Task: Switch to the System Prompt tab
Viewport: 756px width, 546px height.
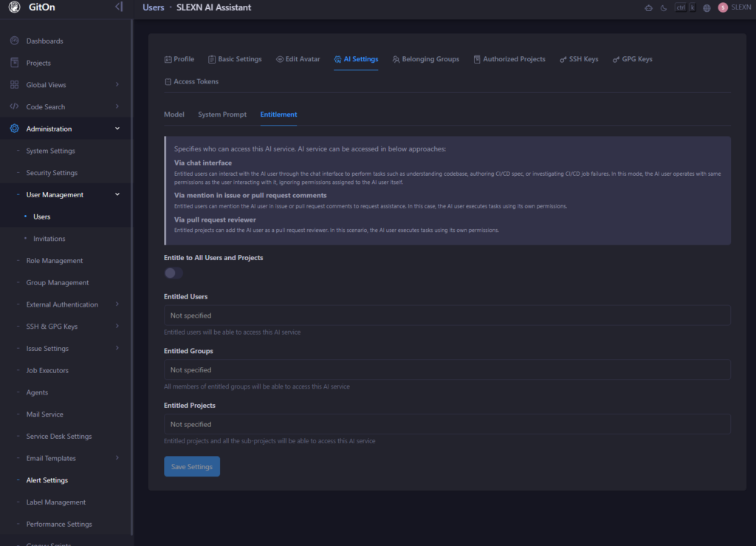Action: click(x=222, y=115)
